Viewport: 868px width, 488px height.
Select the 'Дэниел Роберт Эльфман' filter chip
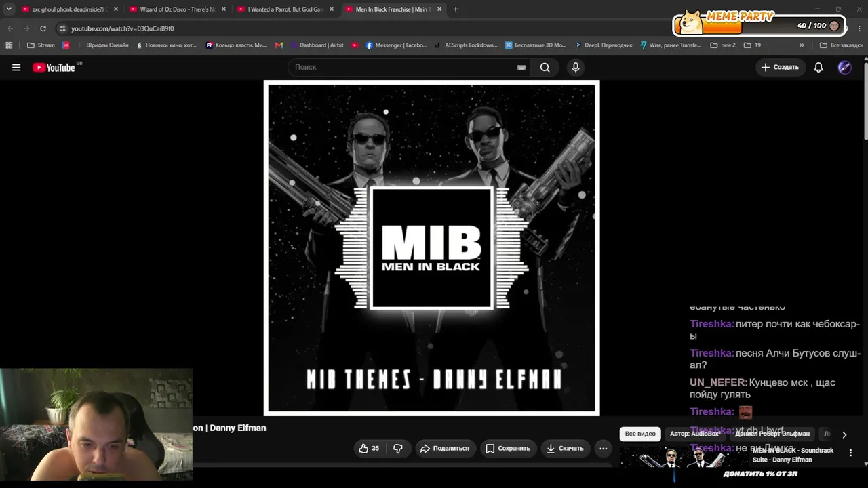772,434
